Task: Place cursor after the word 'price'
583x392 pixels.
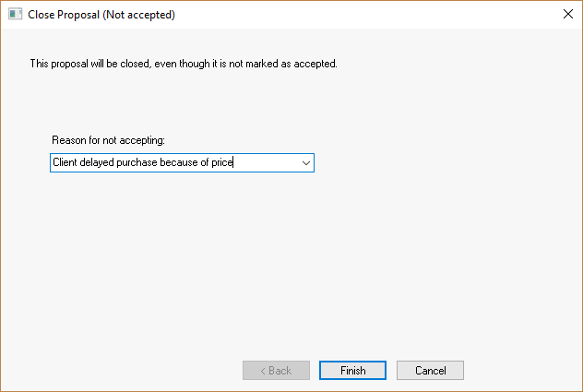Action: (x=234, y=163)
